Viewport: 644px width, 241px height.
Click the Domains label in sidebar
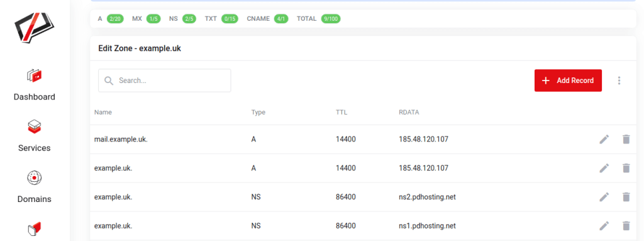35,199
